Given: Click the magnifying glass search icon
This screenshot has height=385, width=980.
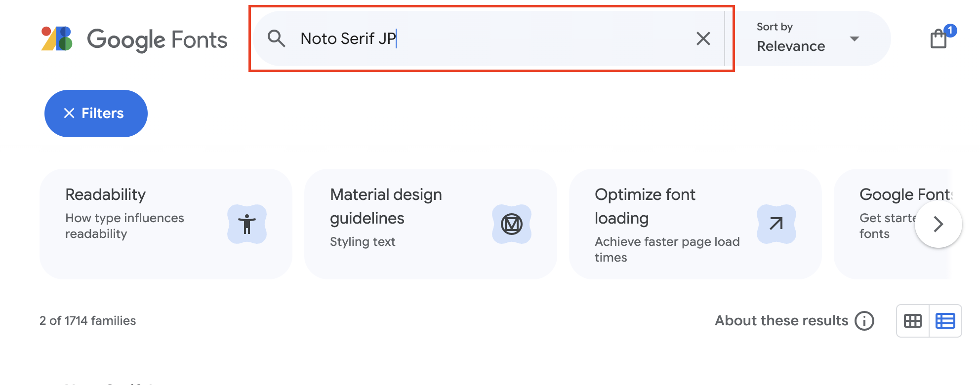Looking at the screenshot, I should (276, 38).
